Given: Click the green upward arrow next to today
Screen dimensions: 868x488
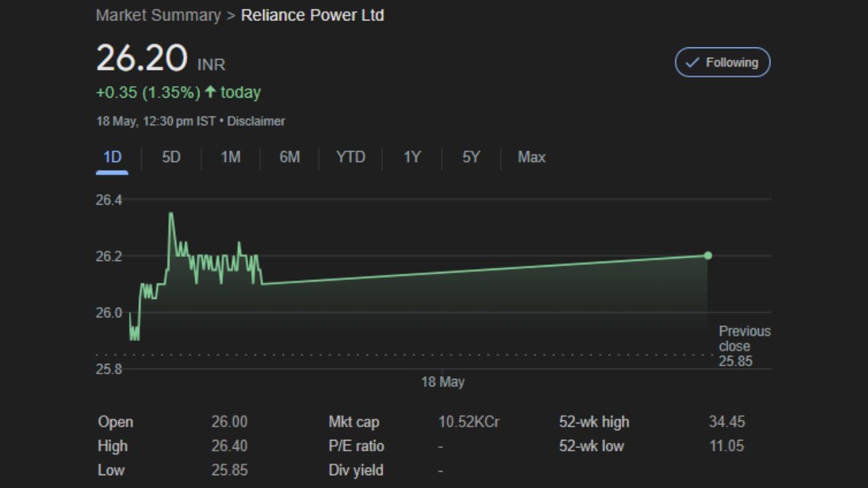Looking at the screenshot, I should click(210, 91).
